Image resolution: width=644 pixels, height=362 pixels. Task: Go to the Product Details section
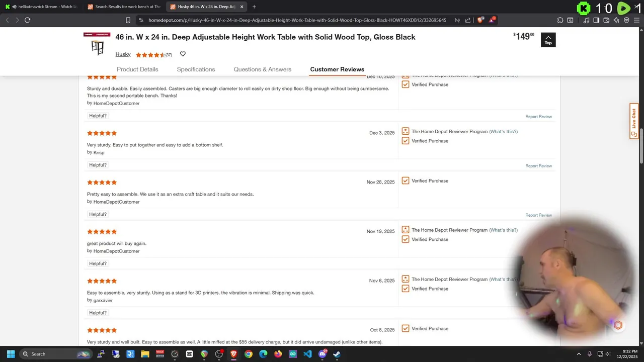click(137, 69)
